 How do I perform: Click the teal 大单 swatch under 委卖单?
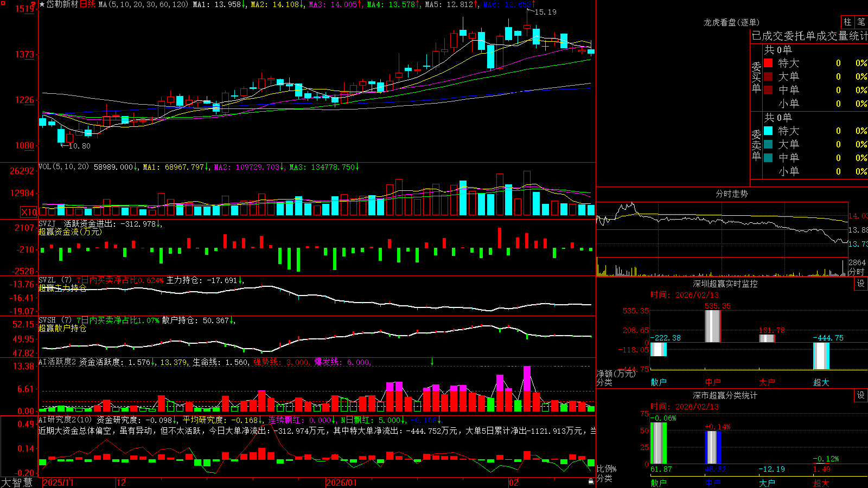tap(768, 144)
